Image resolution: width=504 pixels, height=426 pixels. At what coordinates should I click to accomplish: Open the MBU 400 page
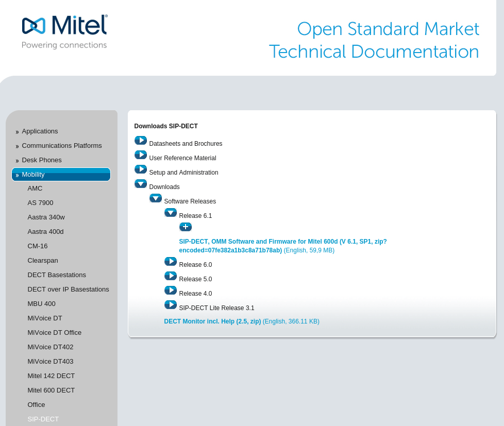tap(41, 304)
